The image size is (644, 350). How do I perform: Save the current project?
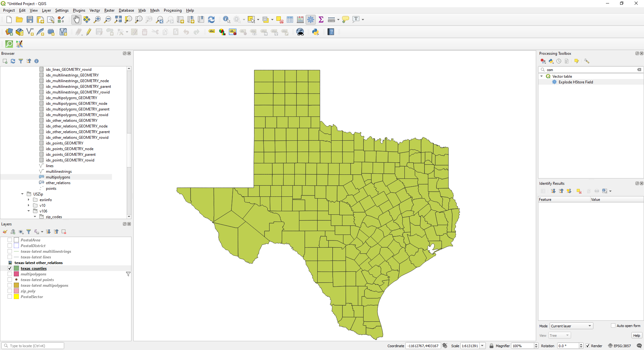30,20
